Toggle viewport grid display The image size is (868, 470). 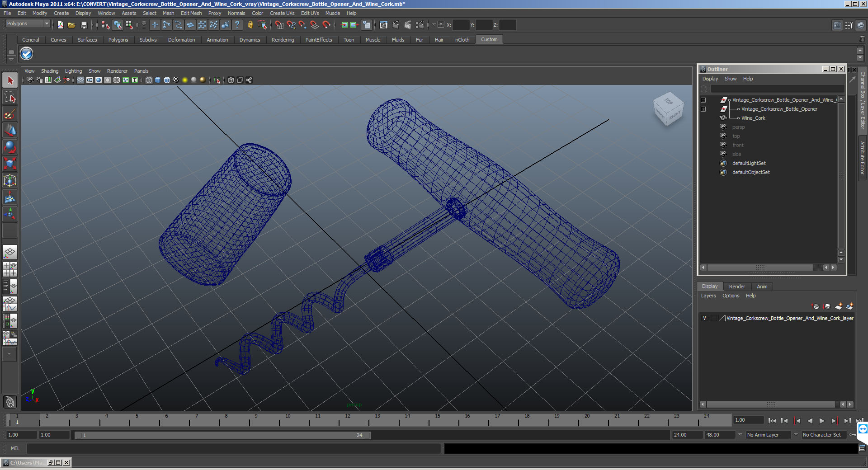click(80, 80)
